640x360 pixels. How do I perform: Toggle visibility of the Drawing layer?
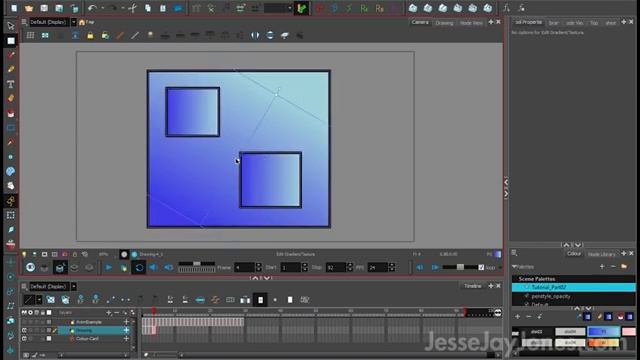point(24,330)
